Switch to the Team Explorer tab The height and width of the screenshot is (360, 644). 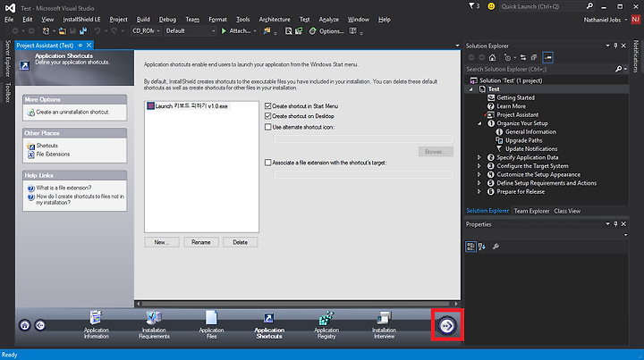pyautogui.click(x=531, y=211)
